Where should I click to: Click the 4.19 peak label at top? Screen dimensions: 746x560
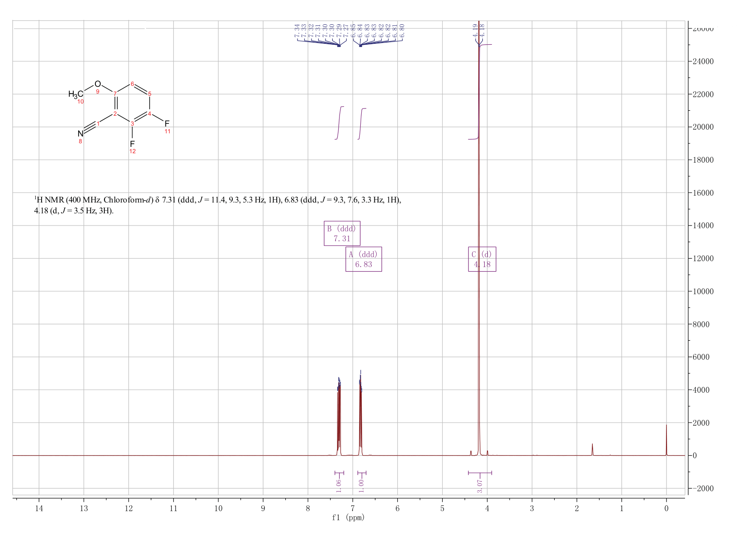tap(476, 30)
